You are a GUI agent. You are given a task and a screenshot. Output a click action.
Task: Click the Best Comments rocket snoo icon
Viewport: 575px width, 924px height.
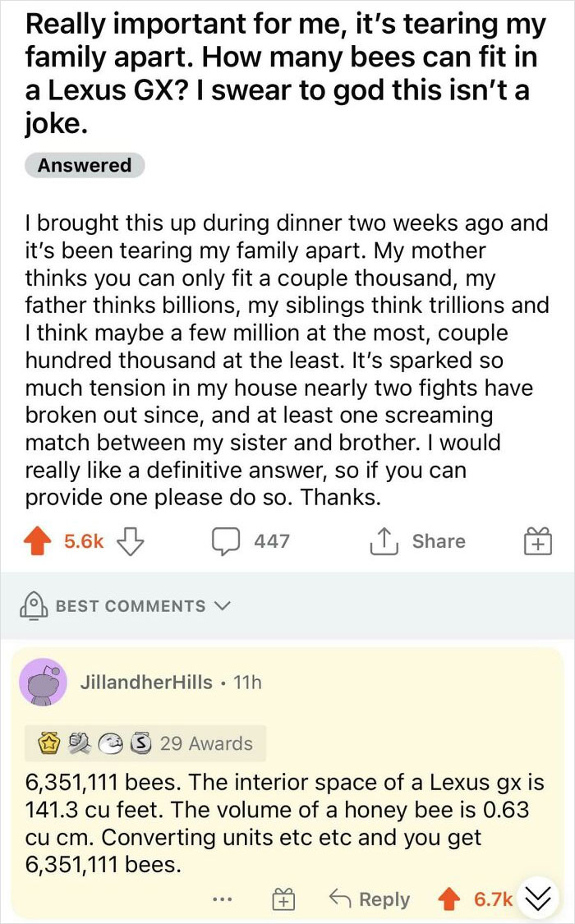pyautogui.click(x=33, y=606)
